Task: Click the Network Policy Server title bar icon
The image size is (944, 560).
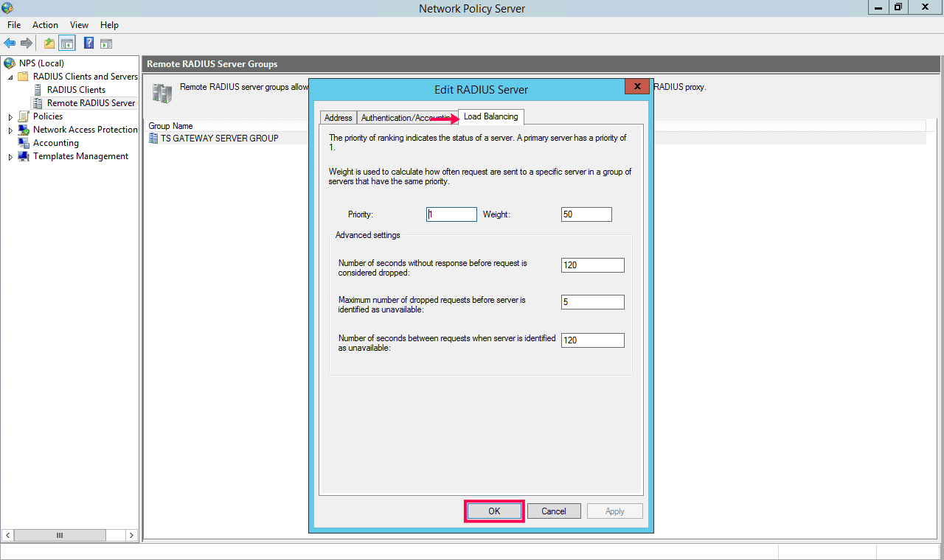Action: (7, 8)
